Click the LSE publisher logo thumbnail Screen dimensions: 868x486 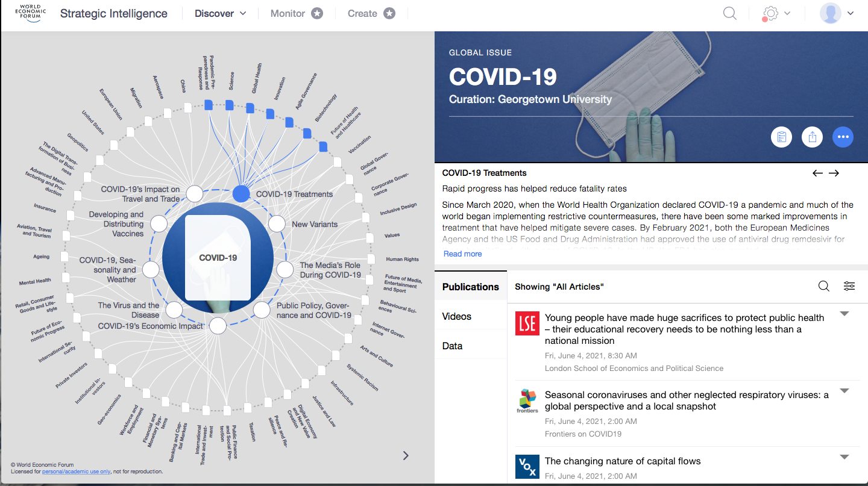(x=527, y=323)
